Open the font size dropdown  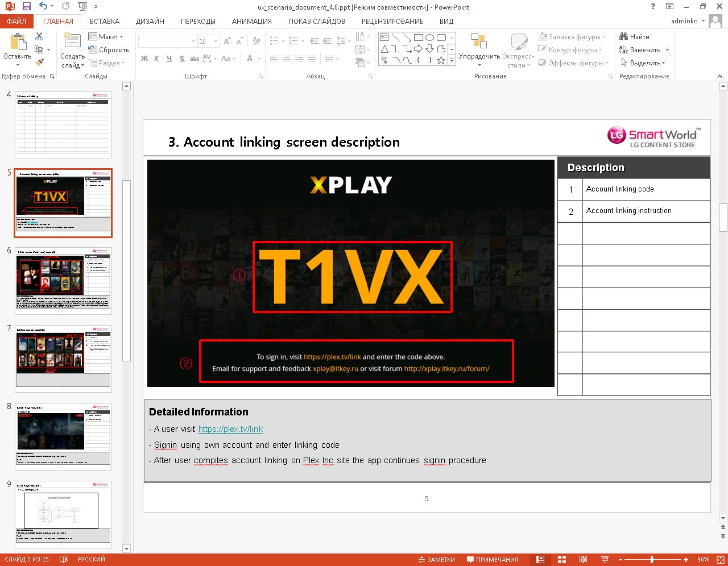coord(216,41)
